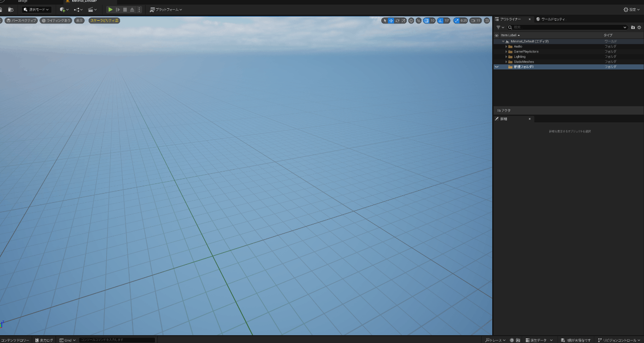Expand the Lighting folder
Screen dimensions: 644x343
pyautogui.click(x=506, y=57)
